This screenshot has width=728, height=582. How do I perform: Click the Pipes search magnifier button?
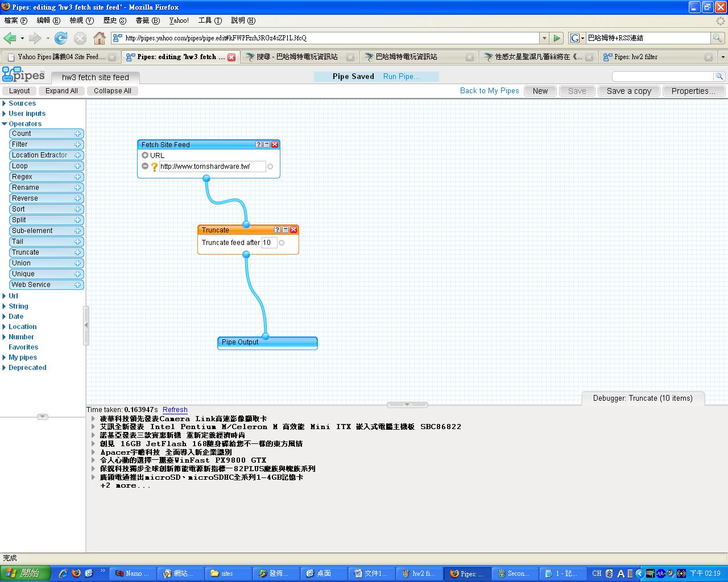point(719,76)
